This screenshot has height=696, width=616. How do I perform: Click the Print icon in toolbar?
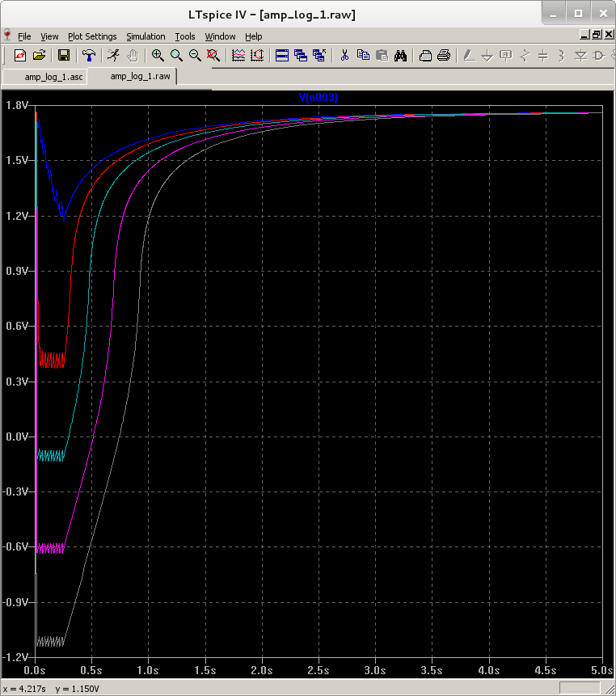click(443, 56)
